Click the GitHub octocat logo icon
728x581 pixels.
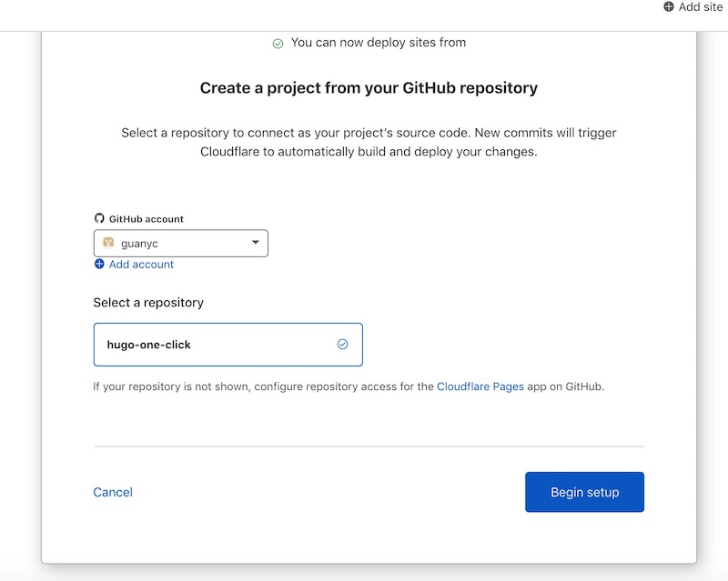click(x=99, y=218)
